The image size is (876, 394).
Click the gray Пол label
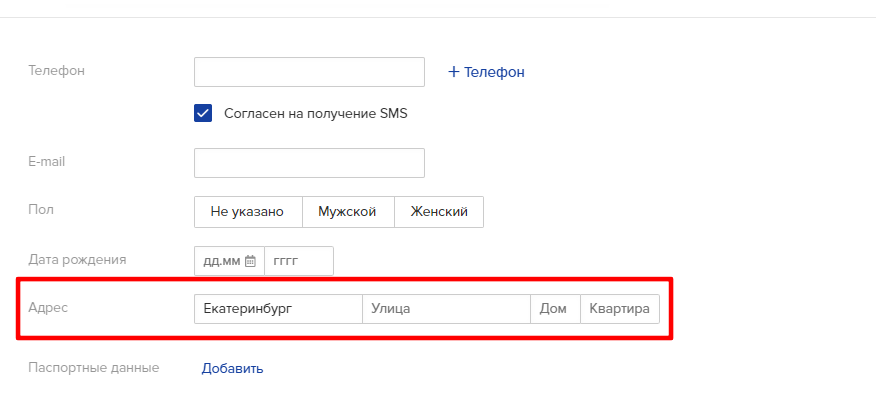[x=41, y=210]
